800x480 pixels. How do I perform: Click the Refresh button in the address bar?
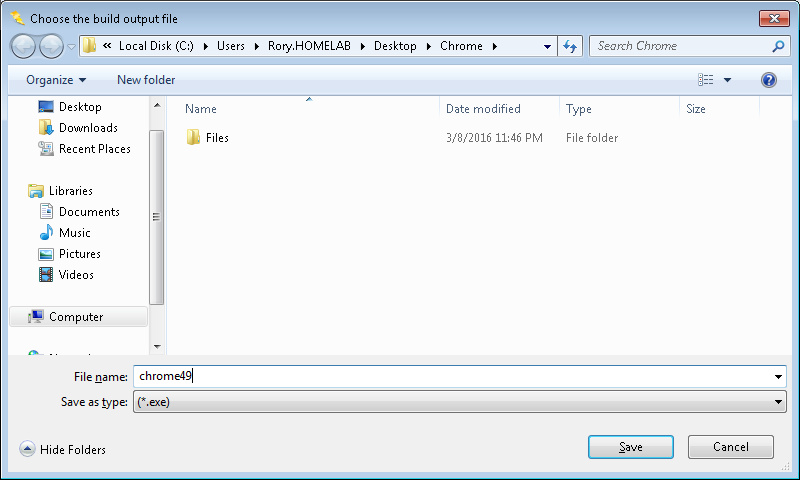click(x=570, y=46)
